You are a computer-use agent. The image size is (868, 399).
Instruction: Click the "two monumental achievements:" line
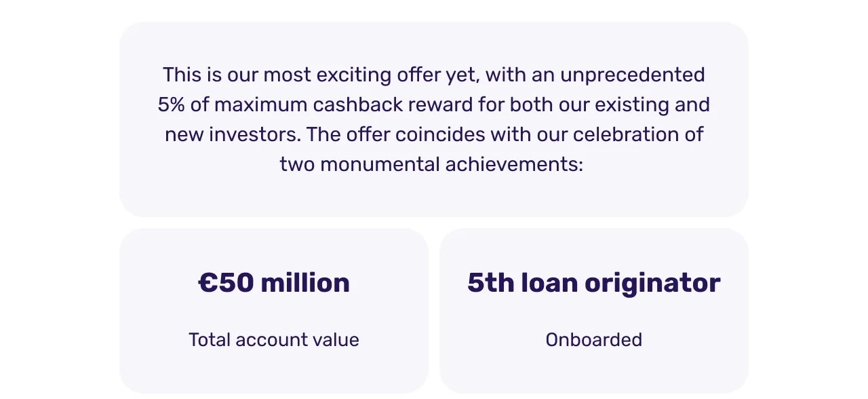tap(431, 164)
